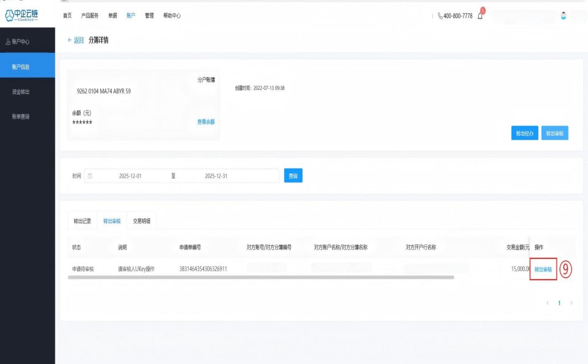Open the 帮助中心 menu item

pyautogui.click(x=172, y=16)
